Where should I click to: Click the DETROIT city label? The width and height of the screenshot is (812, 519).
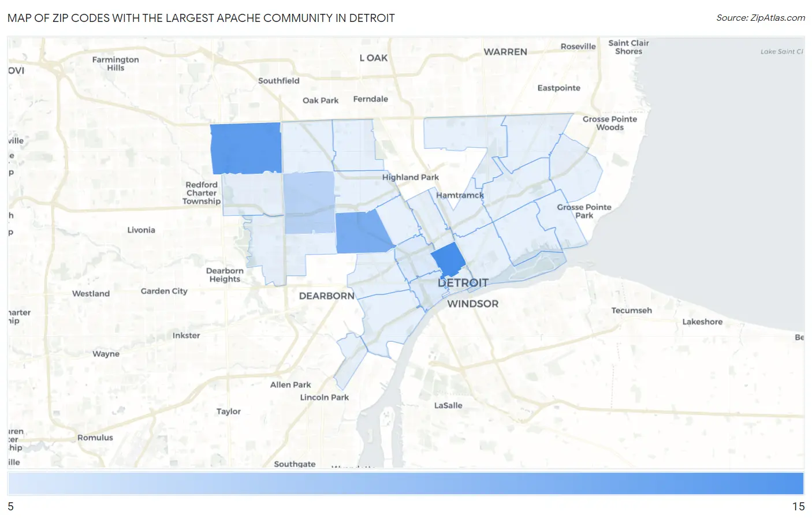coord(463,283)
